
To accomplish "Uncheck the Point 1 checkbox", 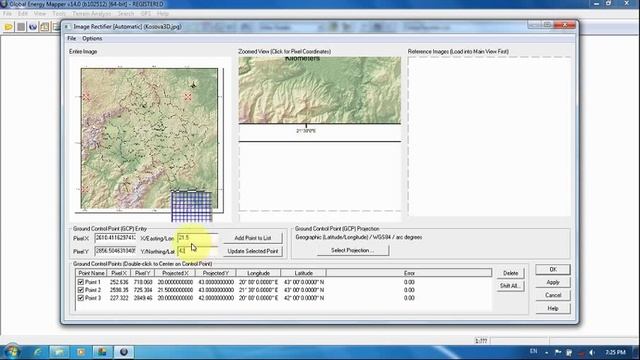I will click(80, 282).
